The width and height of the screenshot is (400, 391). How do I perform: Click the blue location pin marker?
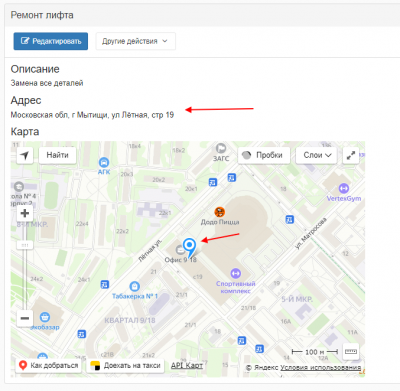189,248
